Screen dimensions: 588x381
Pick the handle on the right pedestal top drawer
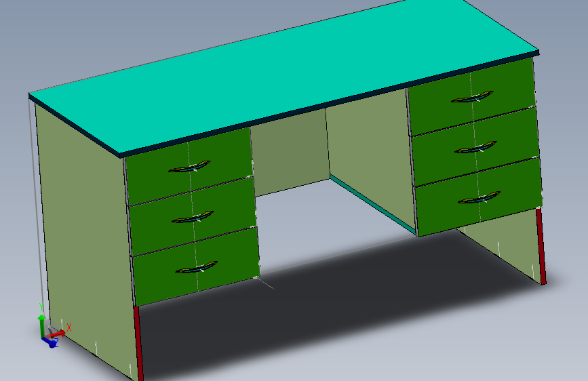click(473, 97)
